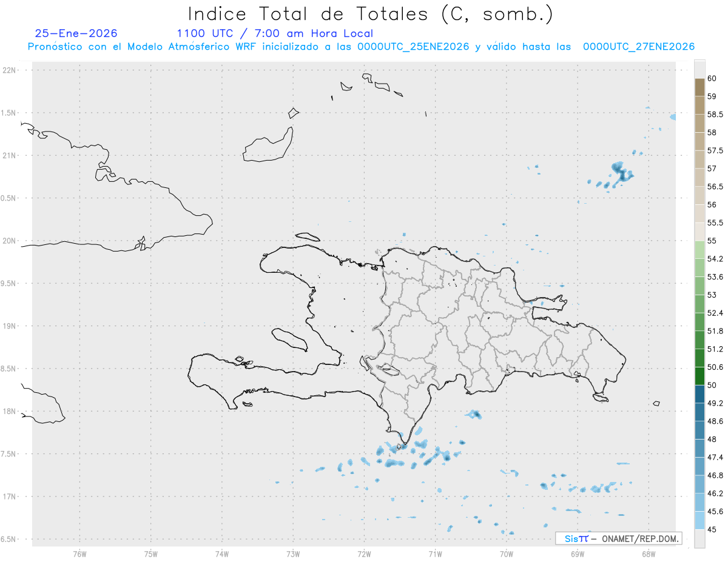Click the time text "1100 UTC / 7:00 am Hora Local"
This screenshot has width=728, height=562.
[x=275, y=33]
